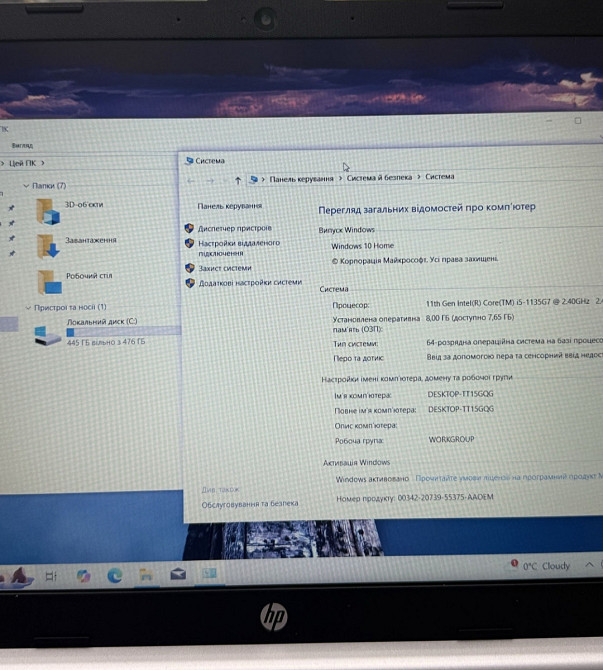Viewport: 603px width, 670px height.
Task: Click computer name DESKTOP-TT15GQG value
Action: (x=460, y=394)
